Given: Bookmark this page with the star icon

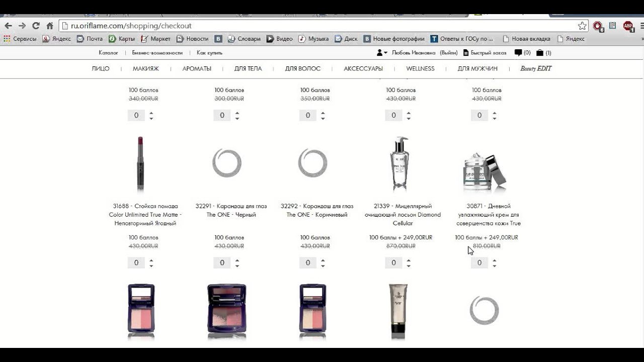Looking at the screenshot, I should tap(582, 26).
